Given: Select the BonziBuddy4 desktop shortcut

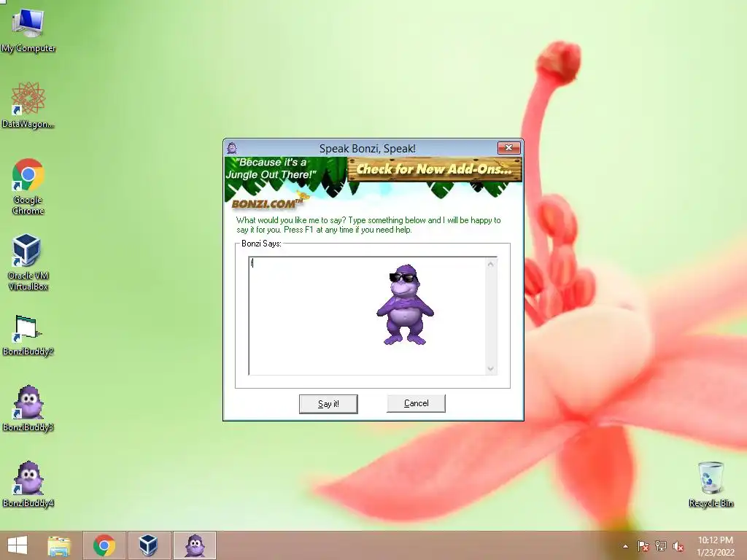Looking at the screenshot, I should [28, 484].
